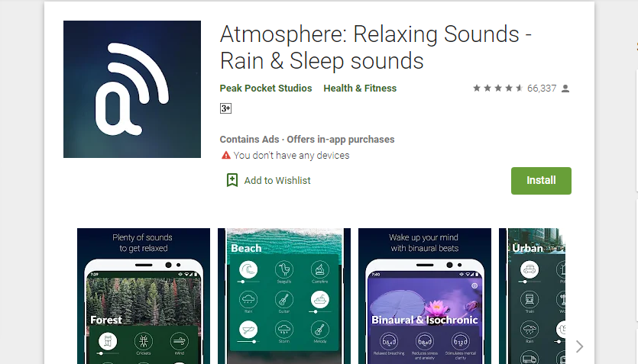Click the Atmosphere app logo icon
638x364 pixels.
coord(132,89)
